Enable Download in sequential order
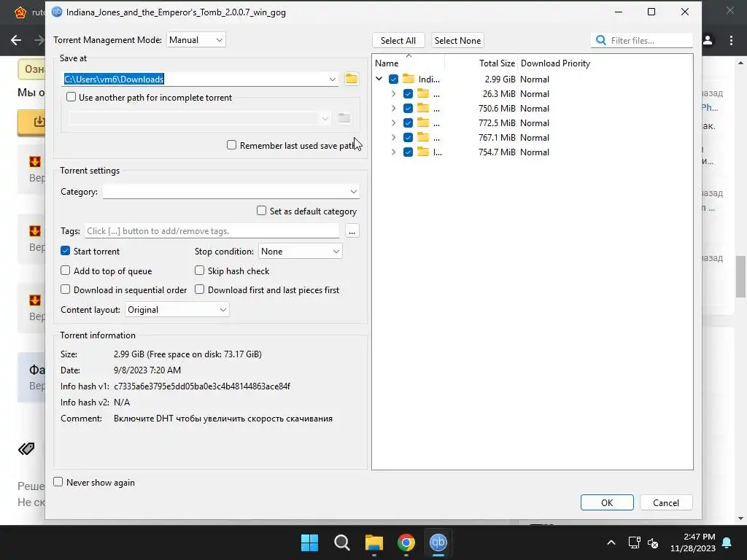Viewport: 747px width, 560px height. pos(65,289)
